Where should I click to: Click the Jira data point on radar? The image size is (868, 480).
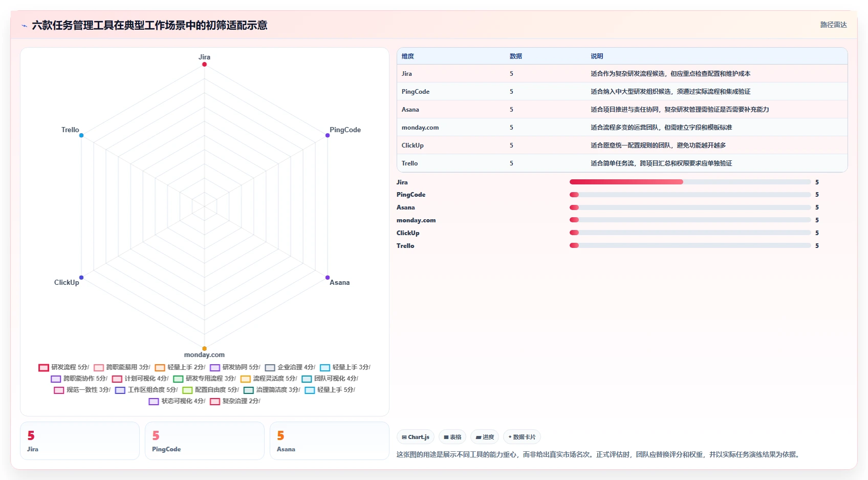click(204, 64)
